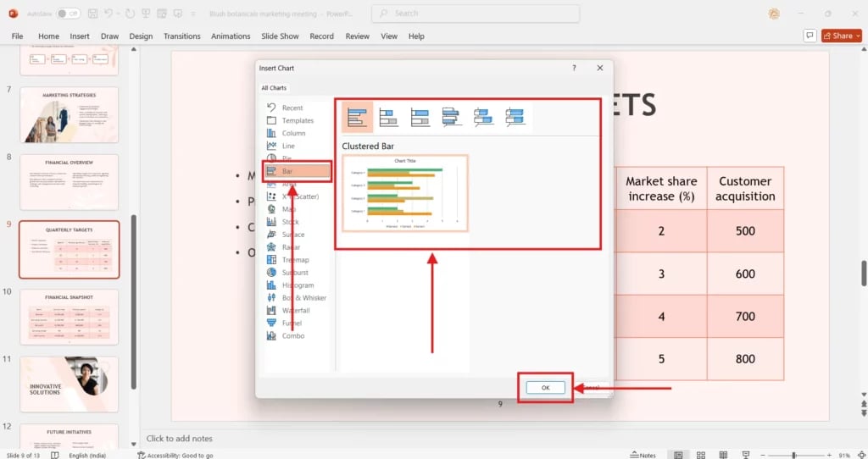Viewport: 868px width, 459px height.
Task: Select Column chart category in list
Action: pos(293,133)
